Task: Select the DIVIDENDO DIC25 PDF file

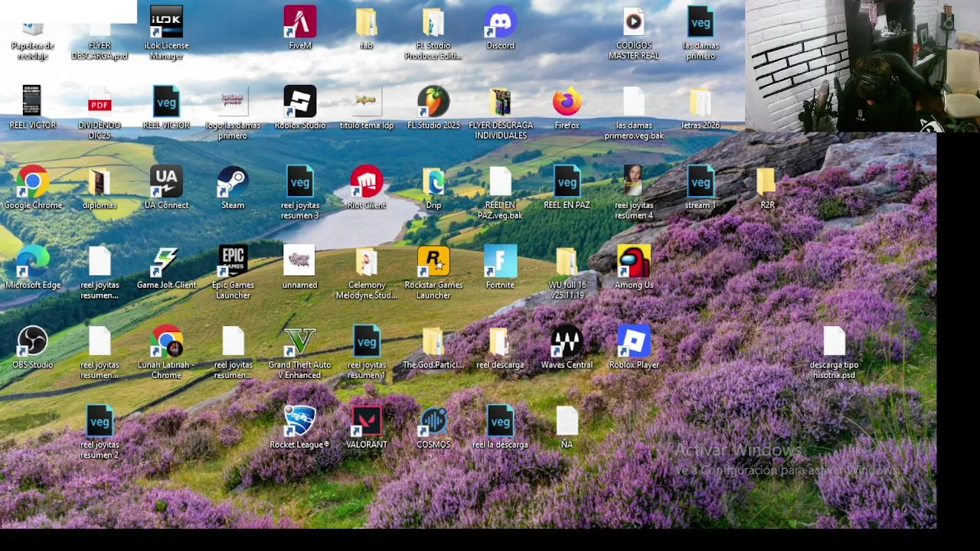Action: pyautogui.click(x=100, y=102)
